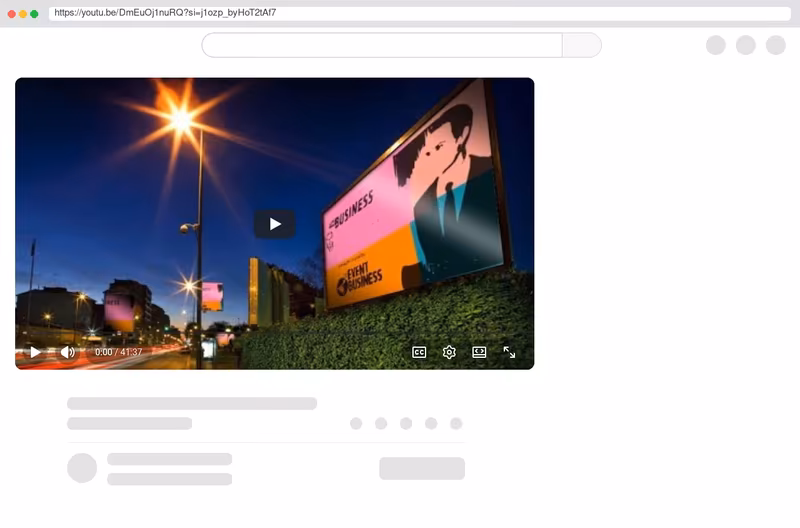Screen dimensions: 800x528
Task: Mute the video with the speaker icon
Action: tap(67, 352)
